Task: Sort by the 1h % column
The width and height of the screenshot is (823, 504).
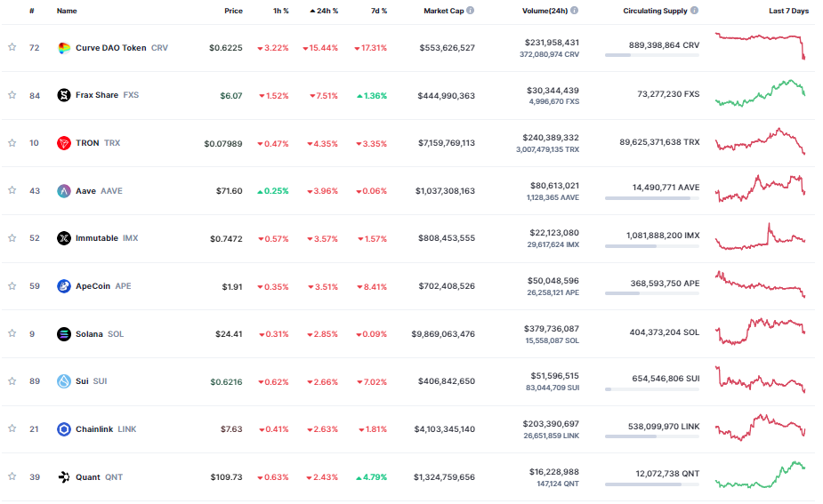Action: tap(281, 11)
